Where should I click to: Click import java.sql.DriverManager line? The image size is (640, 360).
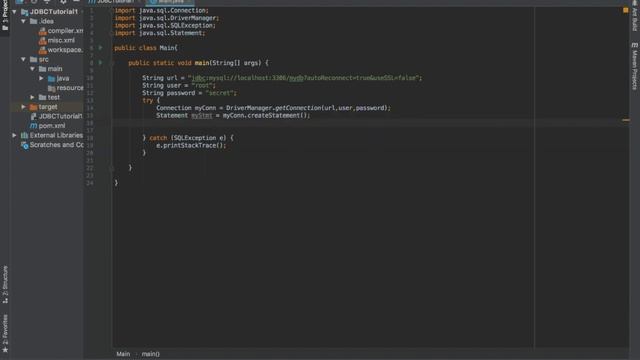pos(167,18)
